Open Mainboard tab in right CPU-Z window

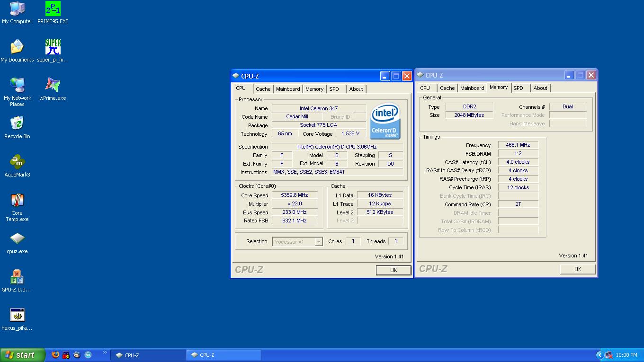[472, 88]
